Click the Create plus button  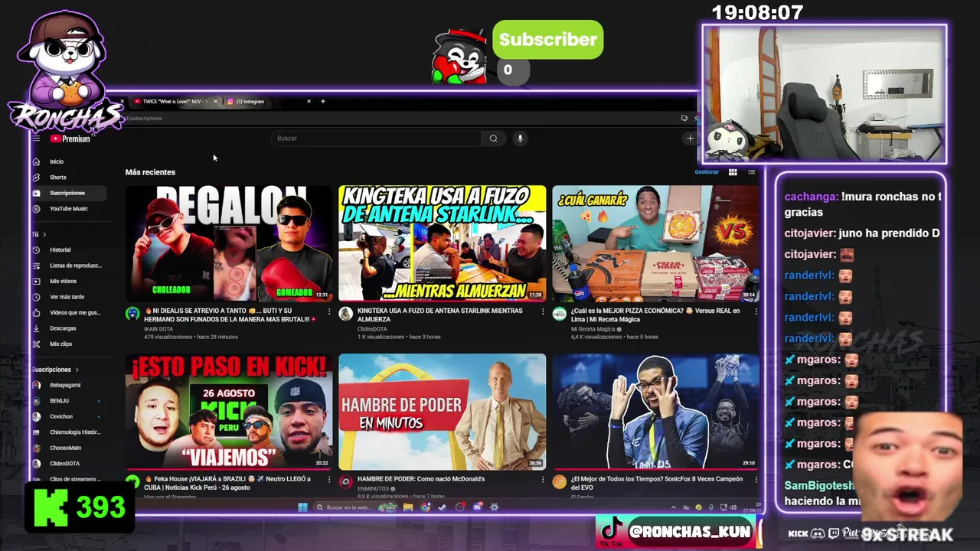tap(690, 139)
